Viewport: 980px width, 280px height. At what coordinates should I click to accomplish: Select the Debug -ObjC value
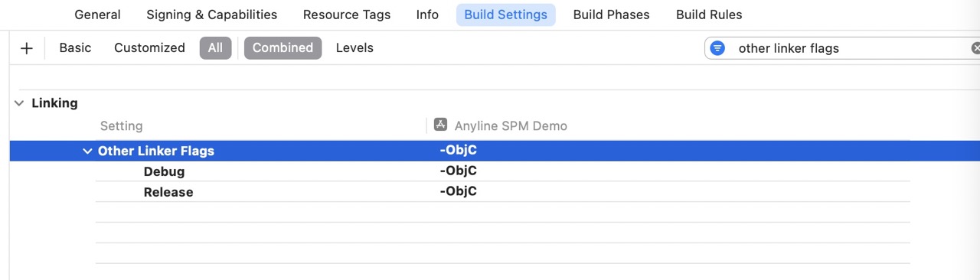[458, 171]
